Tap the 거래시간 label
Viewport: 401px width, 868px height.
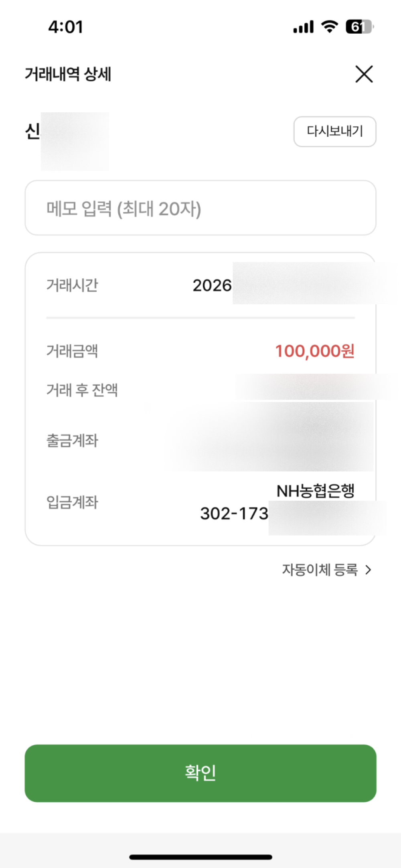[x=72, y=285]
